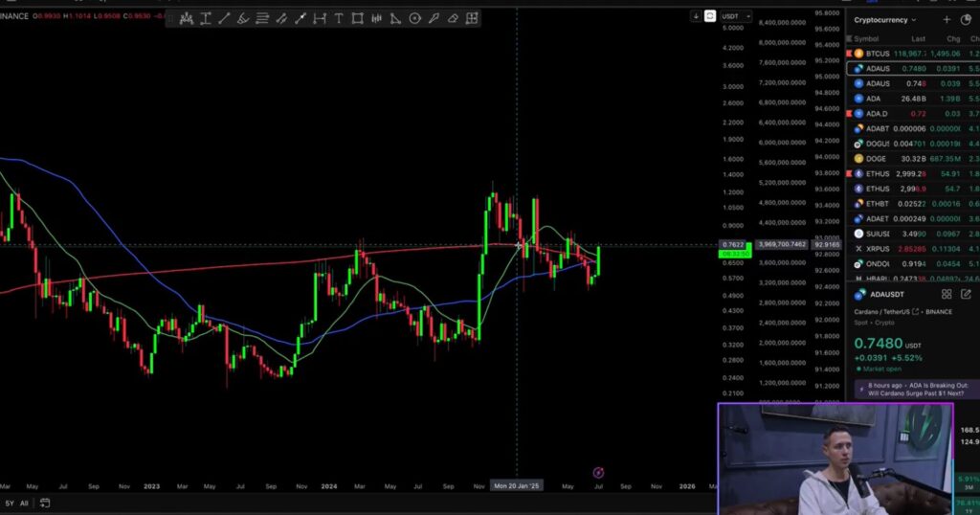Select the All time range

tap(24, 503)
